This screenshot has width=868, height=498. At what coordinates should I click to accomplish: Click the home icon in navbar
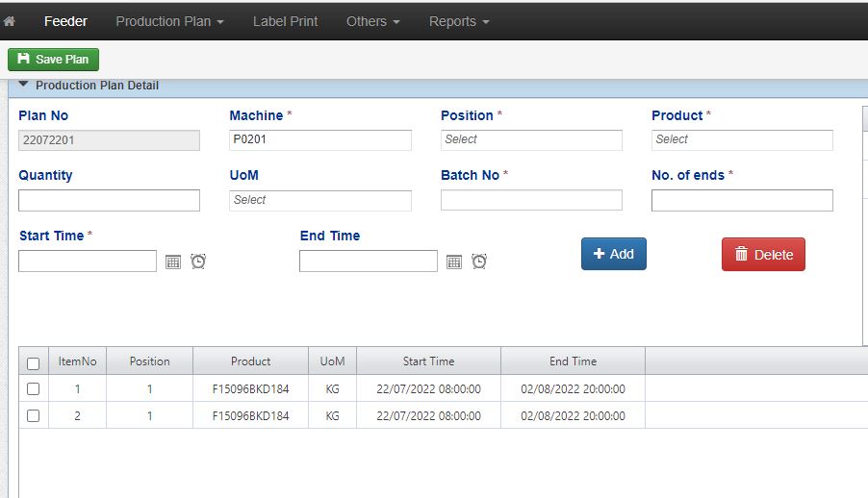coord(10,21)
